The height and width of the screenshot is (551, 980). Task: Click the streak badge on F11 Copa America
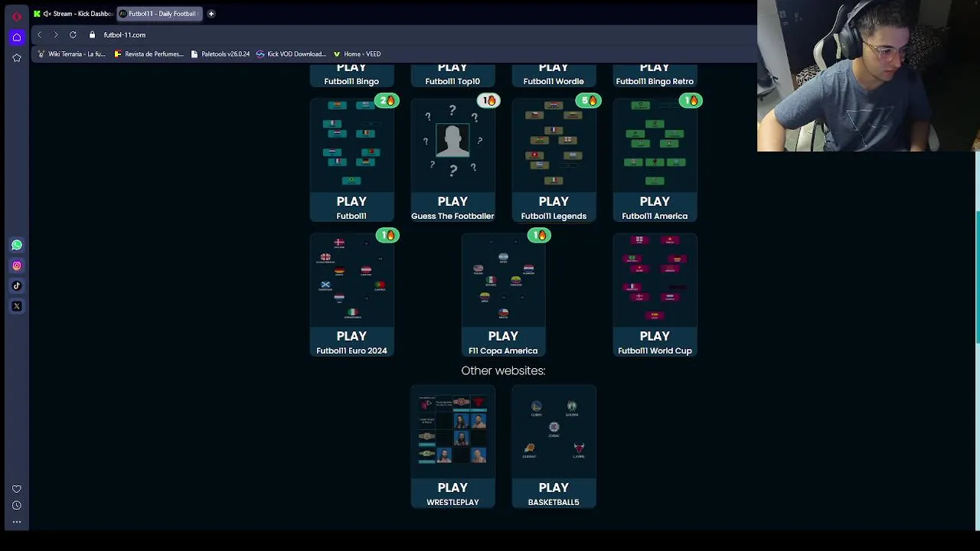click(x=539, y=235)
